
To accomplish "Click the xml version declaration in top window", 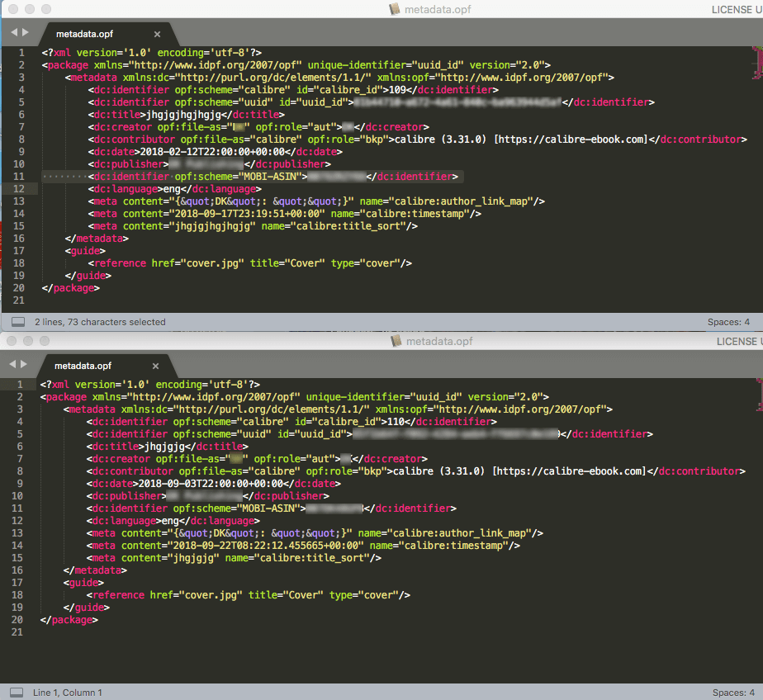I will [x=152, y=53].
